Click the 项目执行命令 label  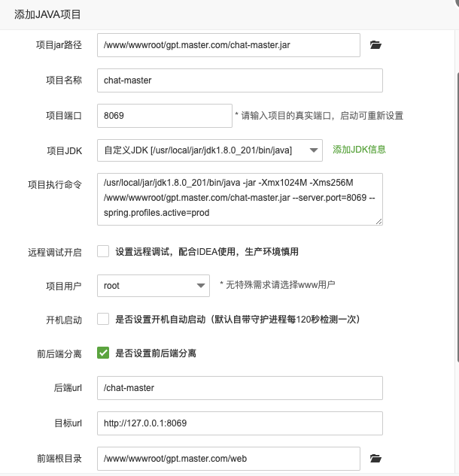pyautogui.click(x=55, y=184)
